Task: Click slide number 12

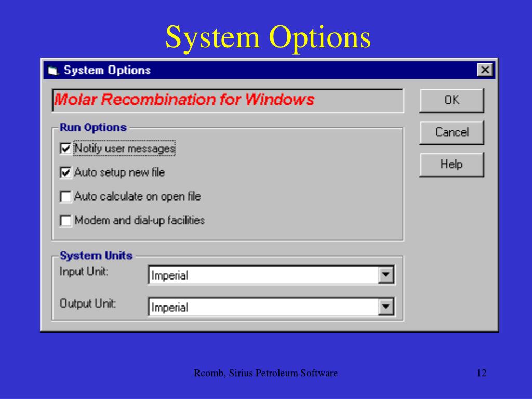Action: click(482, 373)
